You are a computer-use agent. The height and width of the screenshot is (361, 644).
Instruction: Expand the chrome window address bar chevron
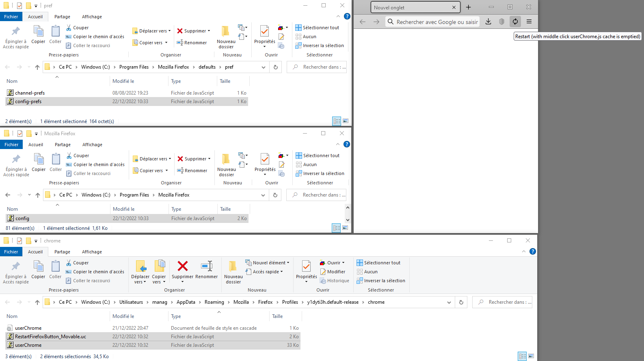click(x=449, y=302)
